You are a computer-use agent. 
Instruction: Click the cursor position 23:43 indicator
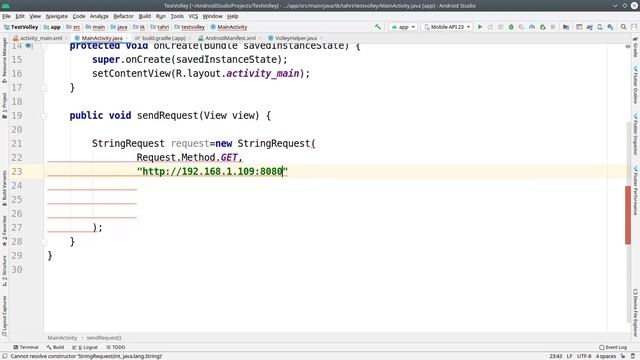pyautogui.click(x=556, y=356)
